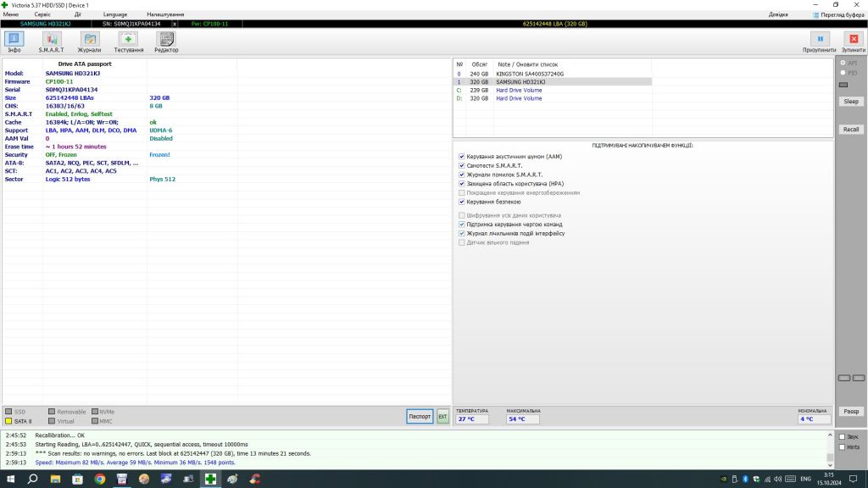Click the Паспорт button
This screenshot has width=868, height=488.
[420, 417]
